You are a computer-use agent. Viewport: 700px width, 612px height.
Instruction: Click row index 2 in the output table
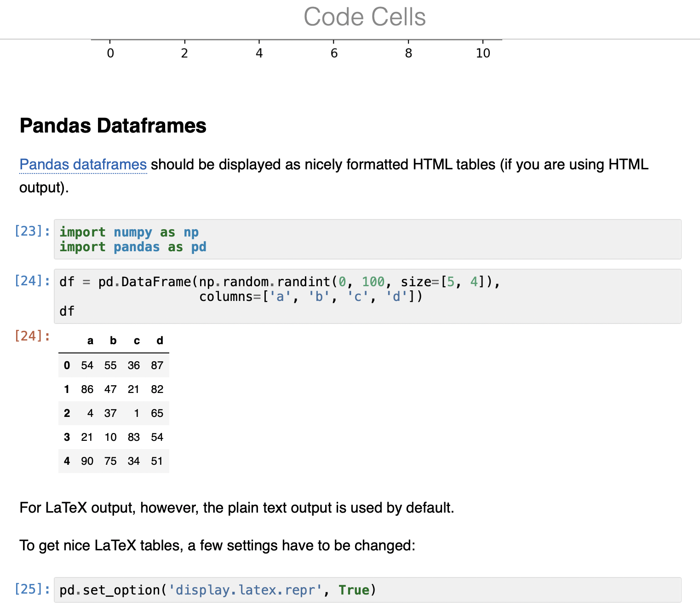(67, 413)
